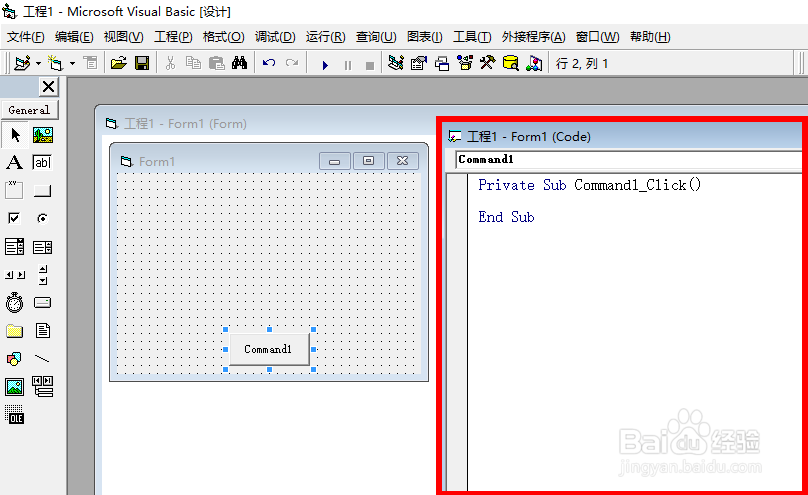The height and width of the screenshot is (495, 808).
Task: Select the Frame control tool
Action: click(x=14, y=190)
